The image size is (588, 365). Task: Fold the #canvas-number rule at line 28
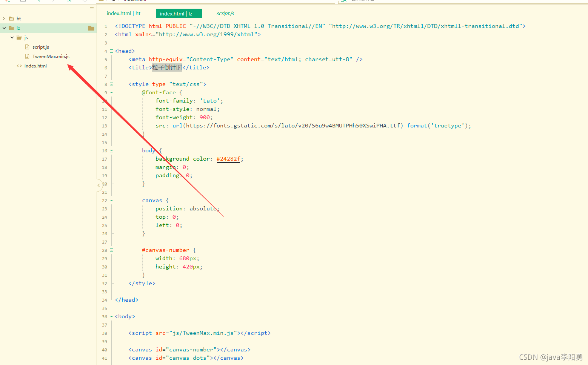(x=111, y=250)
